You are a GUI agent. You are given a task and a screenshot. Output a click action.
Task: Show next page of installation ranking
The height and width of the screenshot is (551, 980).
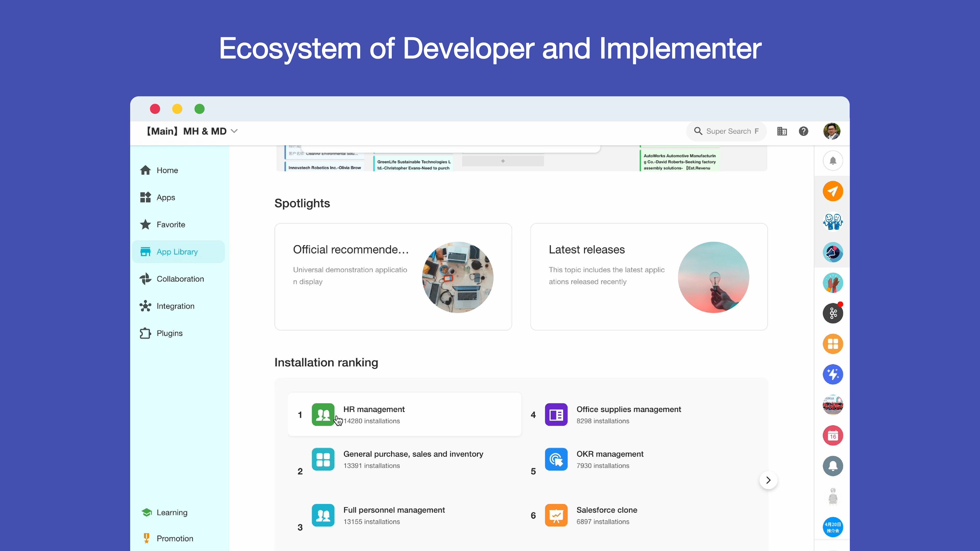(x=768, y=480)
